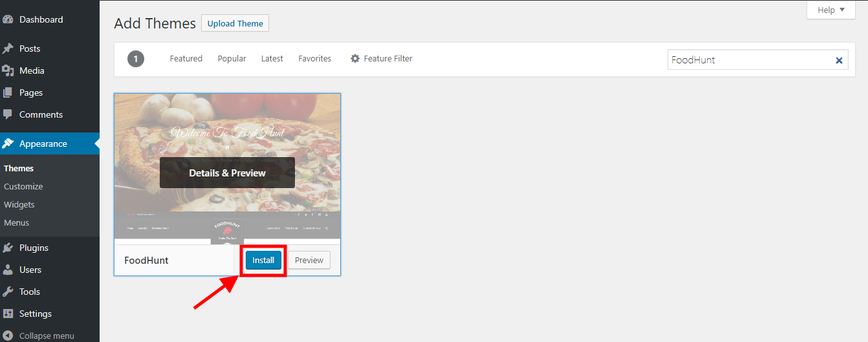This screenshot has height=342, width=868.
Task: Switch to Latest themes tab
Action: coord(272,58)
